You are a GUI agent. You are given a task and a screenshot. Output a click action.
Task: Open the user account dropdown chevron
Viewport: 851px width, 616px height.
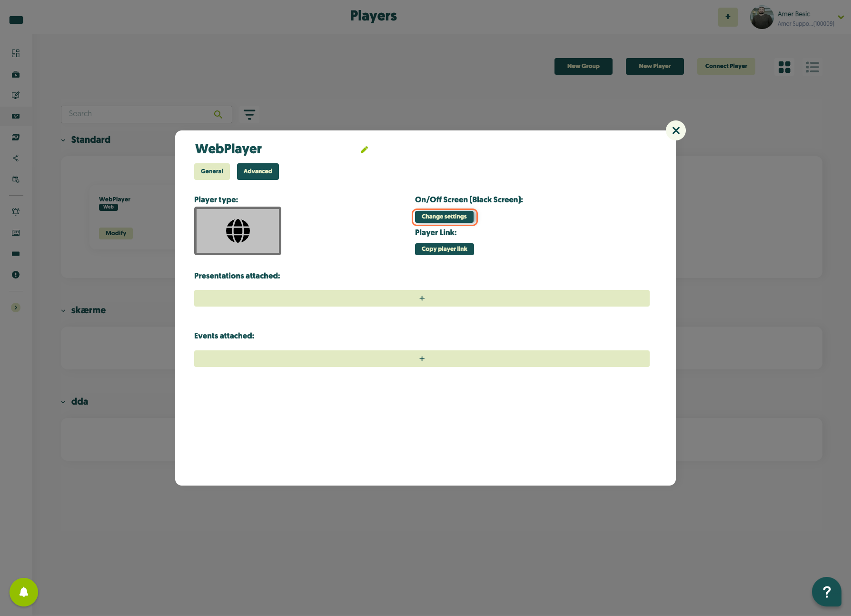841,17
